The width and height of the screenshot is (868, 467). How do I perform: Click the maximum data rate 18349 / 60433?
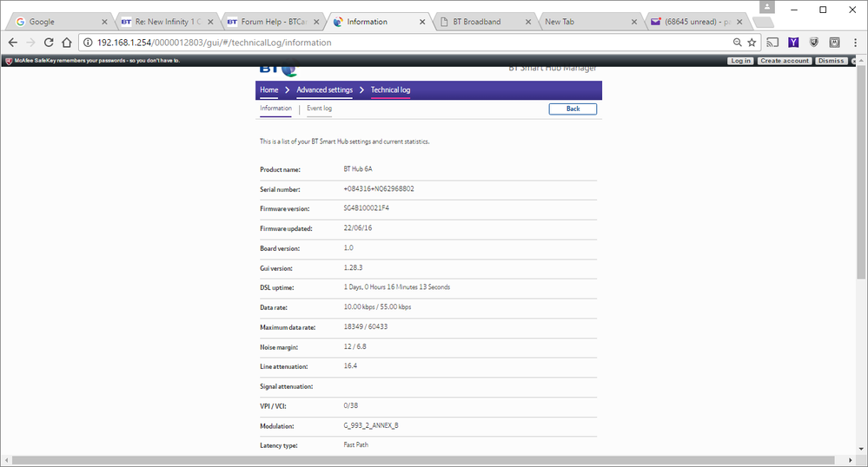click(365, 326)
